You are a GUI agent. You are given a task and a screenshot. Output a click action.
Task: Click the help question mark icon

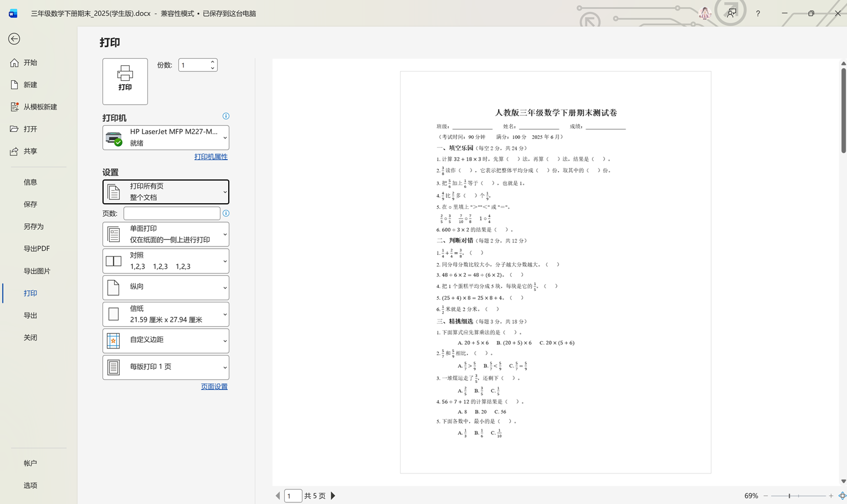pyautogui.click(x=758, y=13)
